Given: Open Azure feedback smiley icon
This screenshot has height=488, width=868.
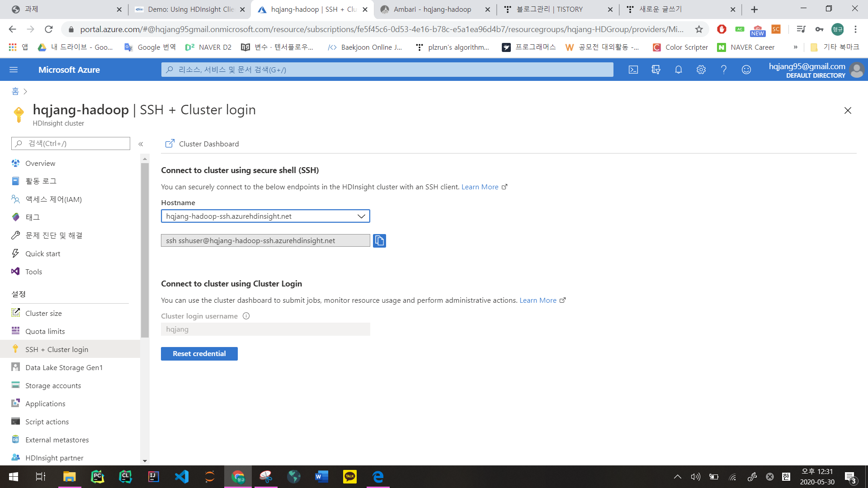Looking at the screenshot, I should tap(746, 70).
